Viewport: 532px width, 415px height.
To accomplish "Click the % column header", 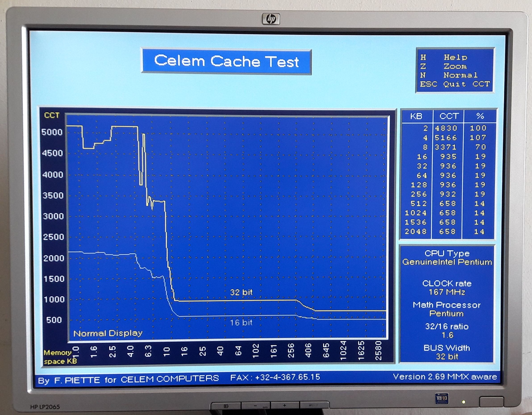I will click(480, 116).
